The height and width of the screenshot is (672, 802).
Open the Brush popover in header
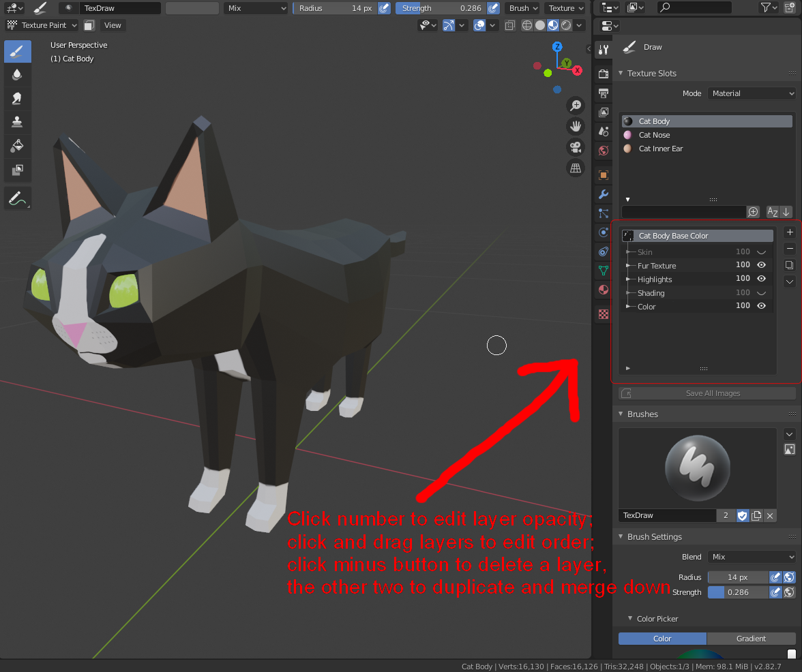524,8
